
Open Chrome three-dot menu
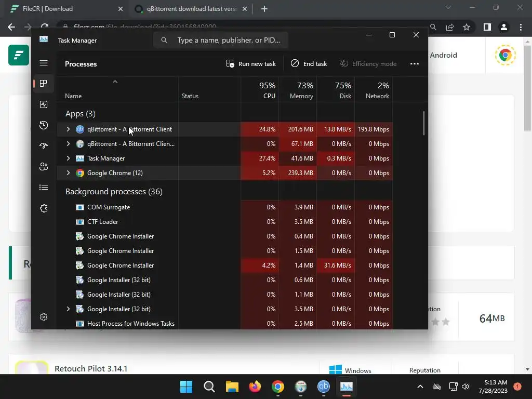(x=521, y=27)
